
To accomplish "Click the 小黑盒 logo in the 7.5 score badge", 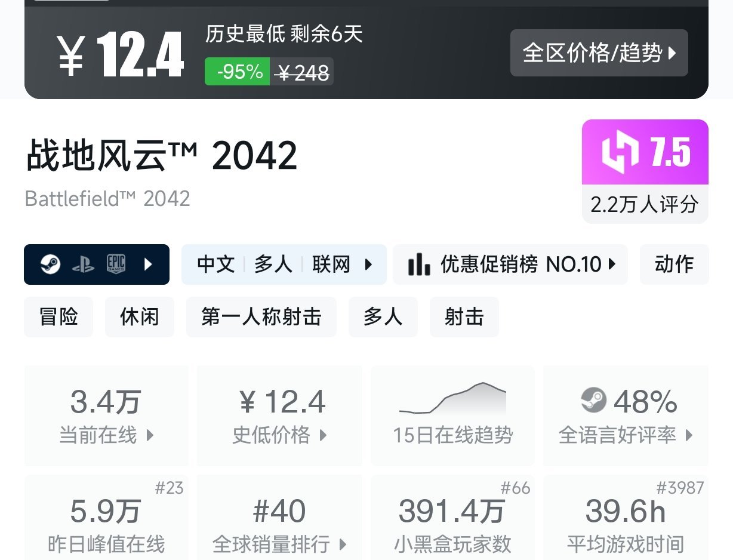I will pyautogui.click(x=620, y=152).
